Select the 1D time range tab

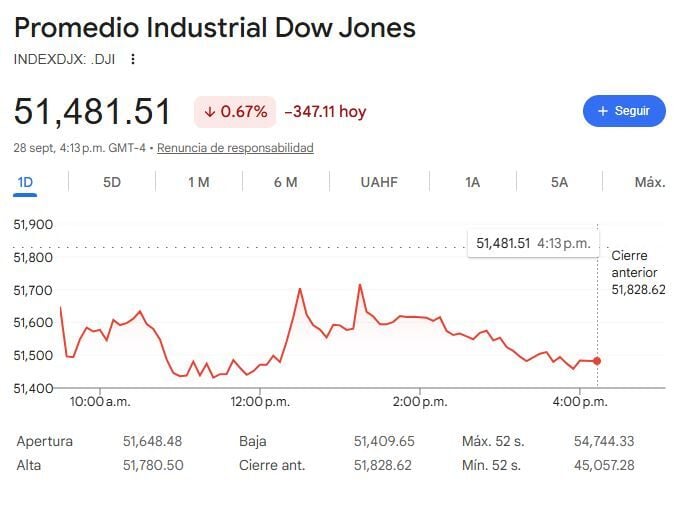(x=25, y=182)
